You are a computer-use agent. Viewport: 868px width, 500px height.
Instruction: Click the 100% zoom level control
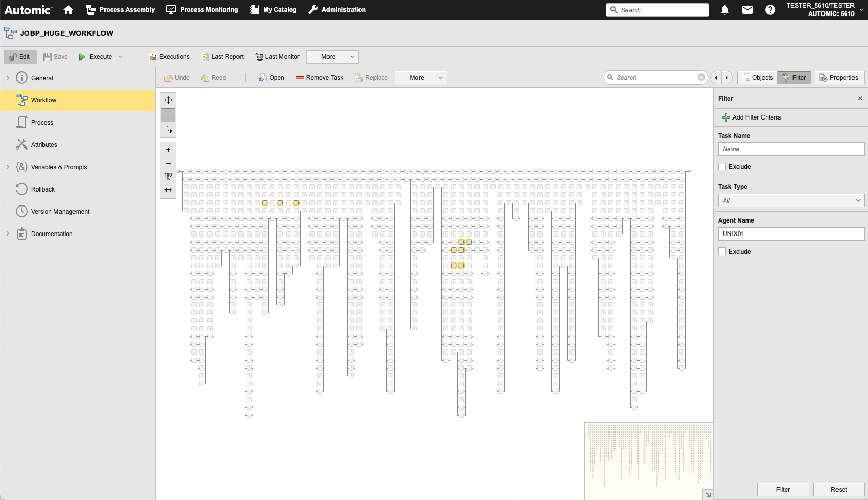[168, 176]
